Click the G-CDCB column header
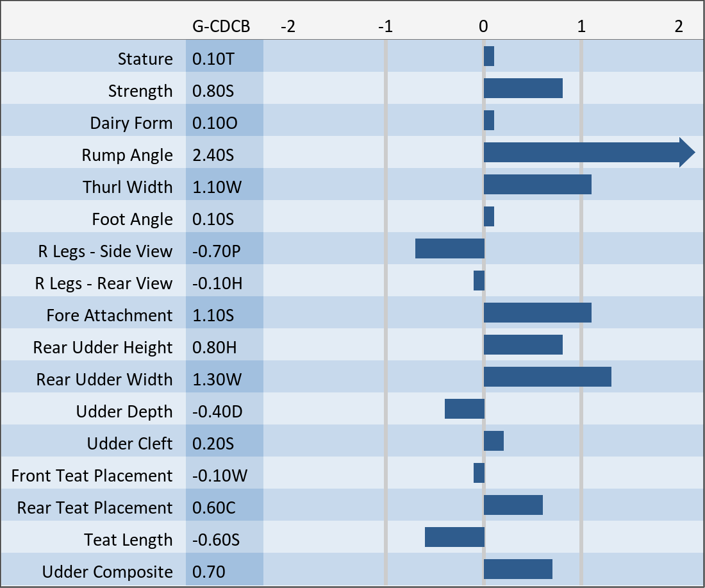 [x=221, y=26]
